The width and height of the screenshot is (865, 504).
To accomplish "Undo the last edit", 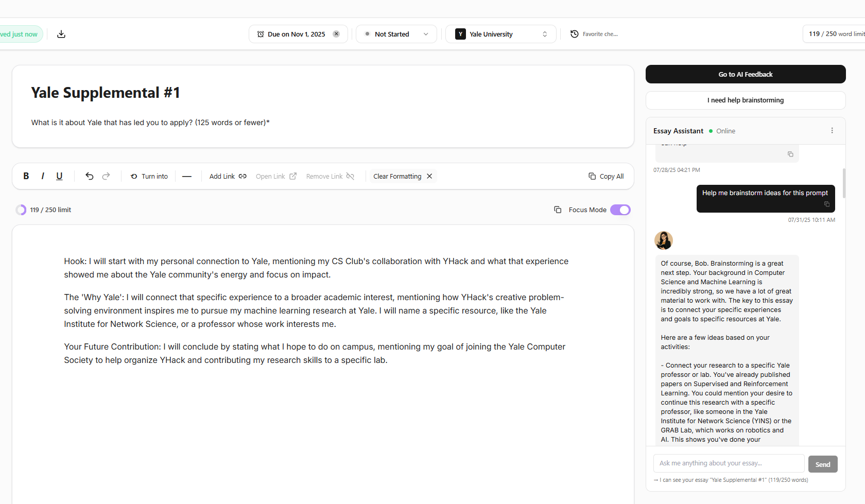I will point(89,176).
